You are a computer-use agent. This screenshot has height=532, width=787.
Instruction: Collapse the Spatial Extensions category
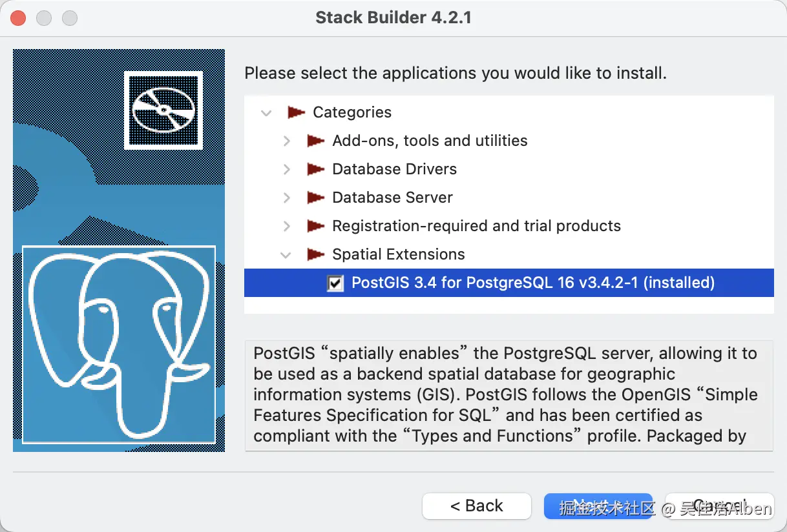(286, 255)
